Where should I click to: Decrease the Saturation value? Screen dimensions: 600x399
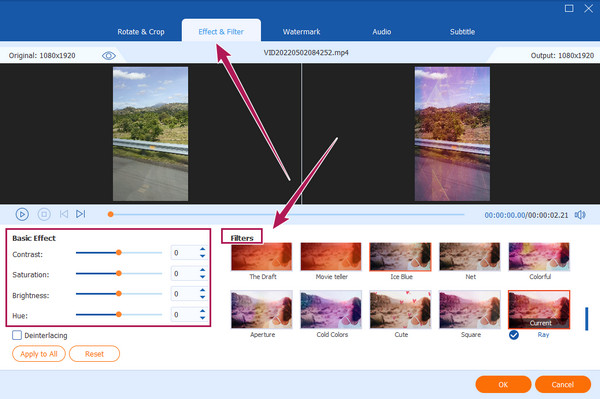pyautogui.click(x=202, y=277)
